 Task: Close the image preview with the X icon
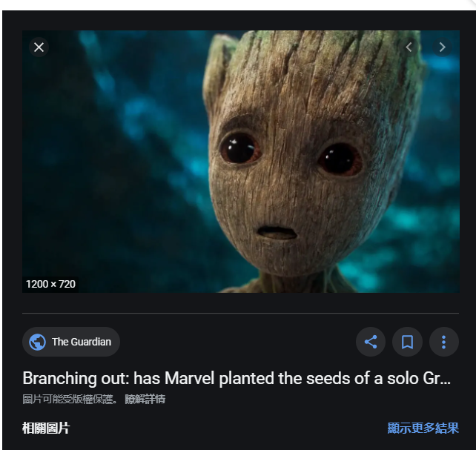[x=39, y=47]
